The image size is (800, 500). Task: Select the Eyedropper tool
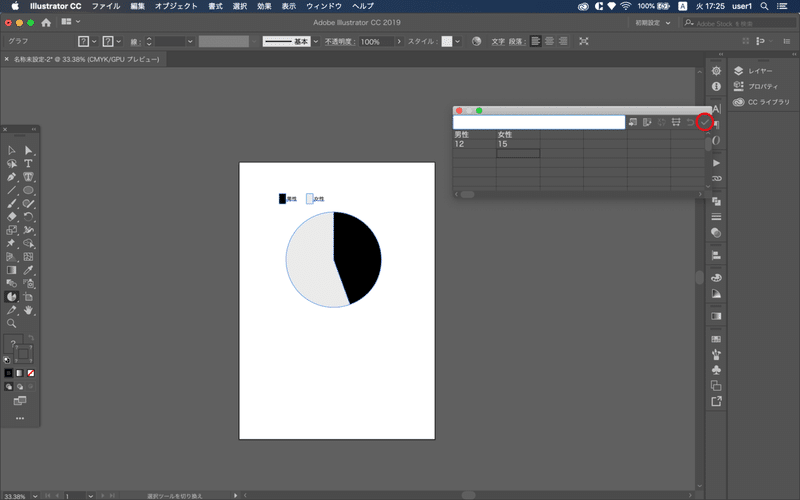tap(28, 270)
